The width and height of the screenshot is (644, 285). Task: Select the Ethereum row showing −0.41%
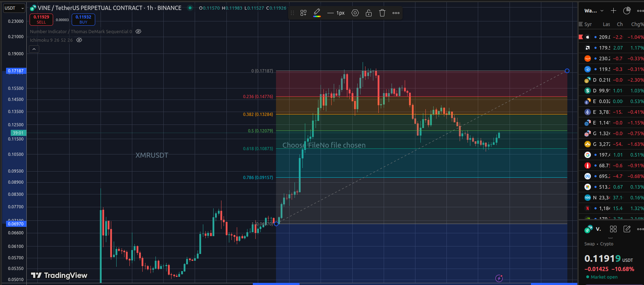tap(611, 112)
